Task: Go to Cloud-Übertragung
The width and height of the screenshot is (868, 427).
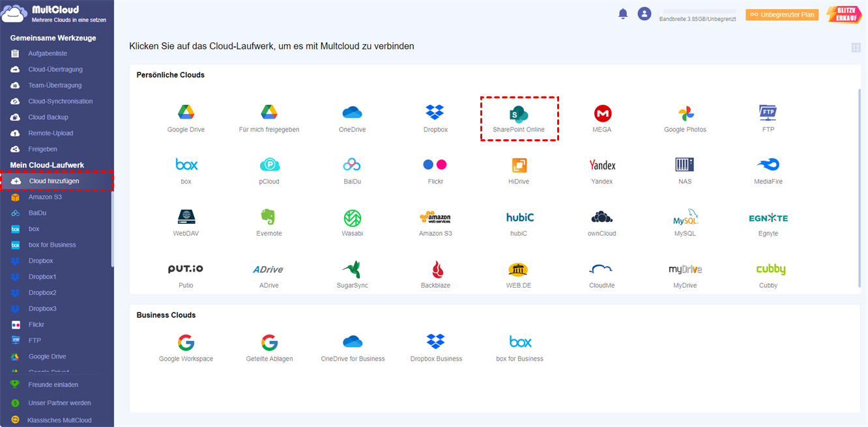Action: [55, 70]
